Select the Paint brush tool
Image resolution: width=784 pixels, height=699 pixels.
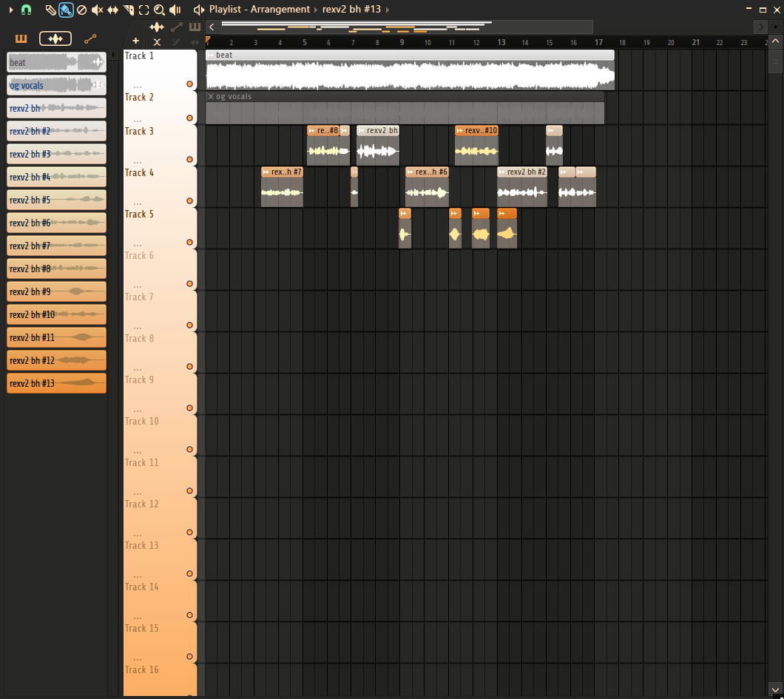click(x=66, y=10)
